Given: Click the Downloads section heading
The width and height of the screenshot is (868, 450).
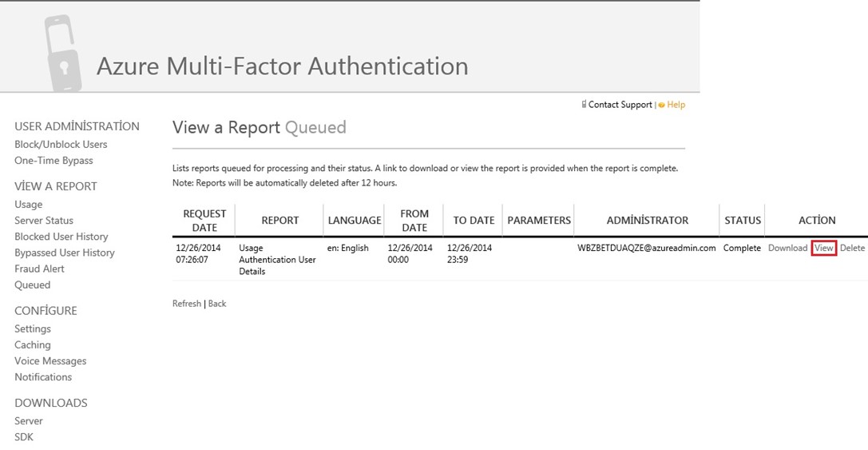Looking at the screenshot, I should point(51,403).
